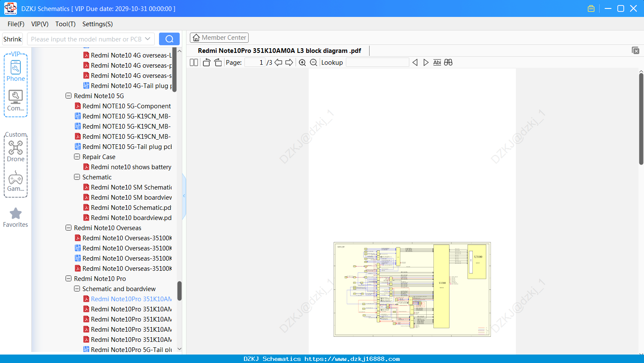This screenshot has height=363, width=644.
Task: Open the Phone category in sidebar
Action: (16, 70)
